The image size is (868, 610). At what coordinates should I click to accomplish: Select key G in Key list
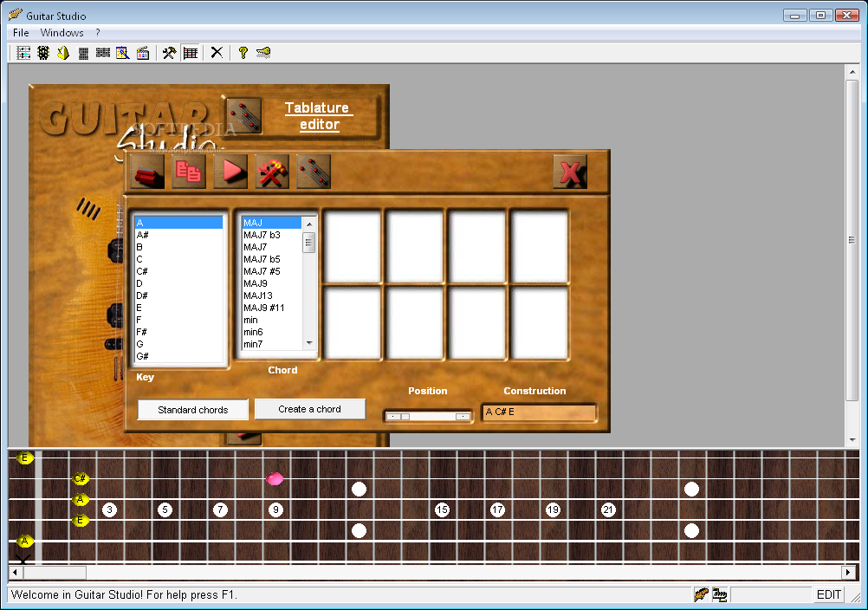pyautogui.click(x=178, y=344)
